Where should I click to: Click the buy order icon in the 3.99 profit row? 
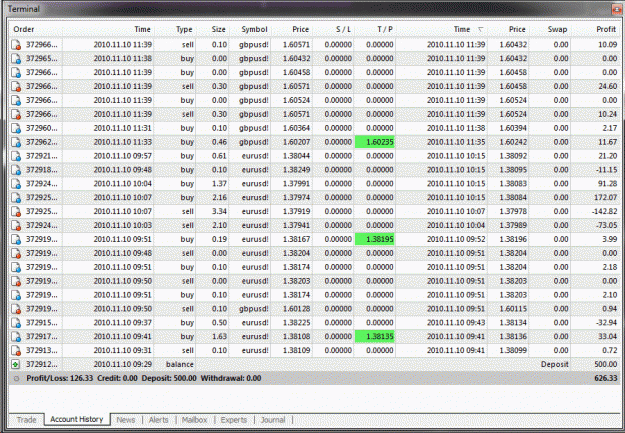[x=16, y=240]
